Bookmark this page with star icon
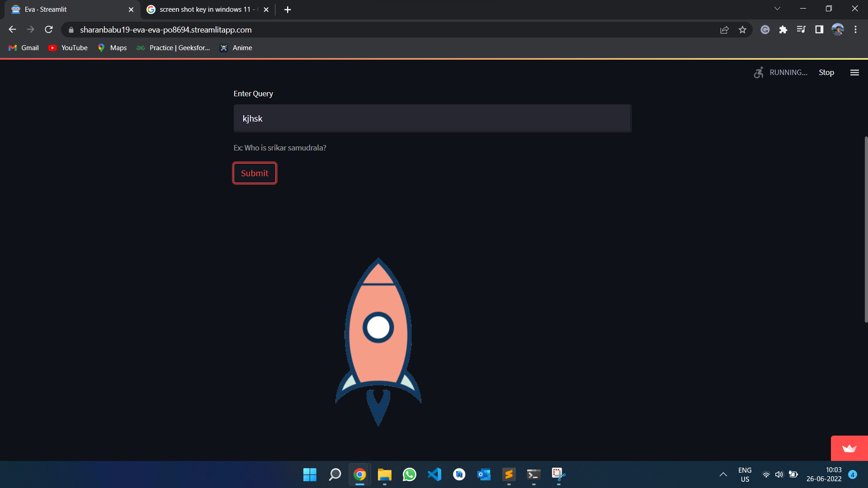868x488 pixels. pos(742,30)
